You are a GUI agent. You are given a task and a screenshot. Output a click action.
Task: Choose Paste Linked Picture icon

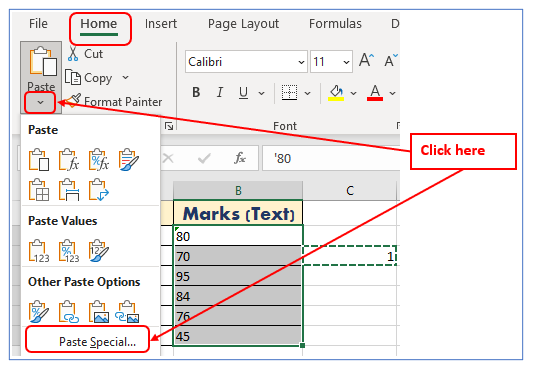127,312
